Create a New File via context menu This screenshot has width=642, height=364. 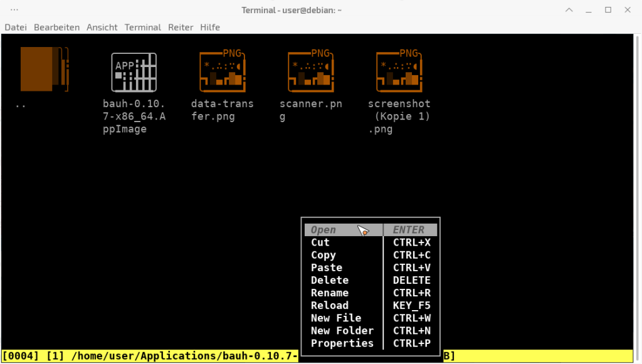click(336, 318)
